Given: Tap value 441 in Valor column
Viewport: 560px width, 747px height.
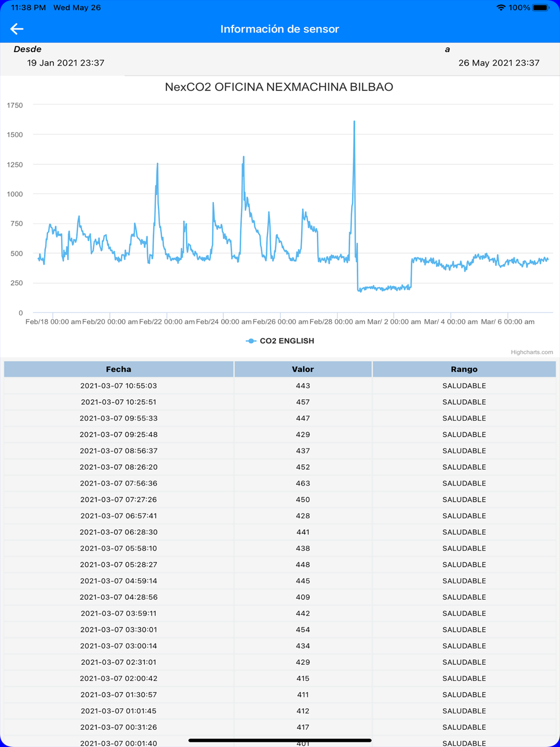Looking at the screenshot, I should 303,532.
